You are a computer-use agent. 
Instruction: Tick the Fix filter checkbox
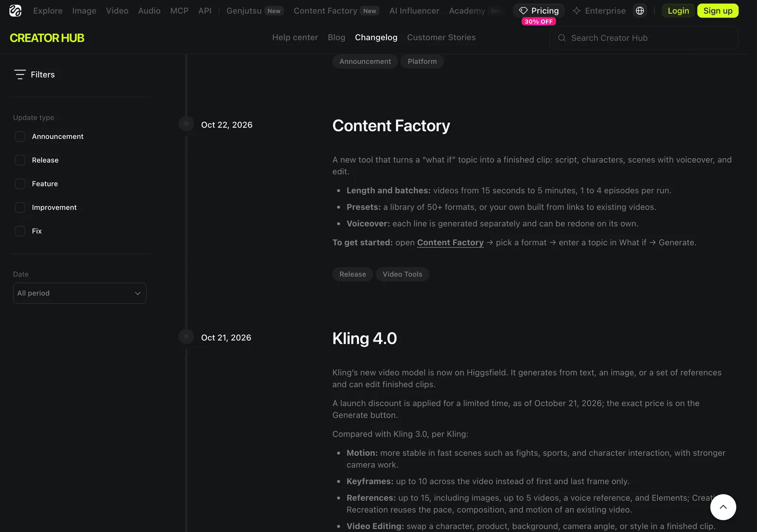point(20,231)
